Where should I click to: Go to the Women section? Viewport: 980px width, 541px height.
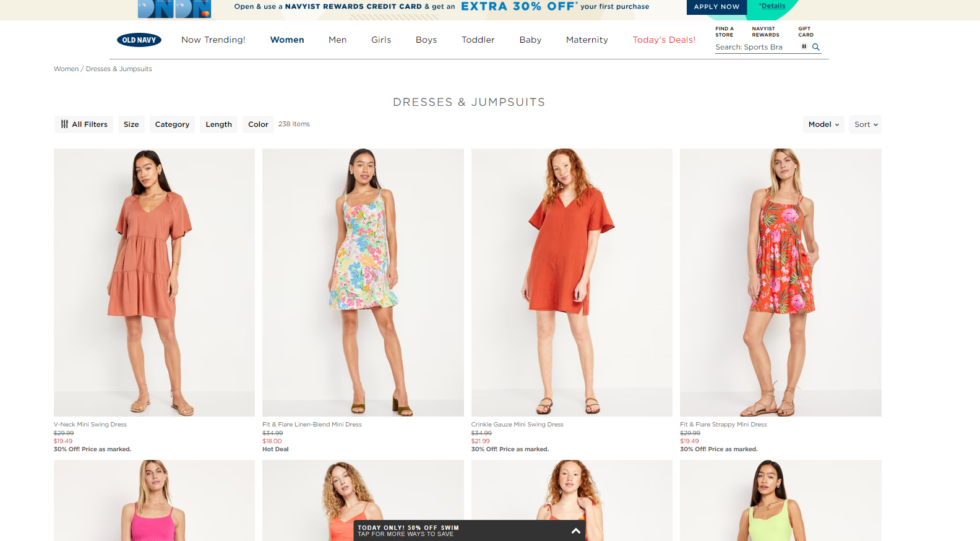point(287,40)
